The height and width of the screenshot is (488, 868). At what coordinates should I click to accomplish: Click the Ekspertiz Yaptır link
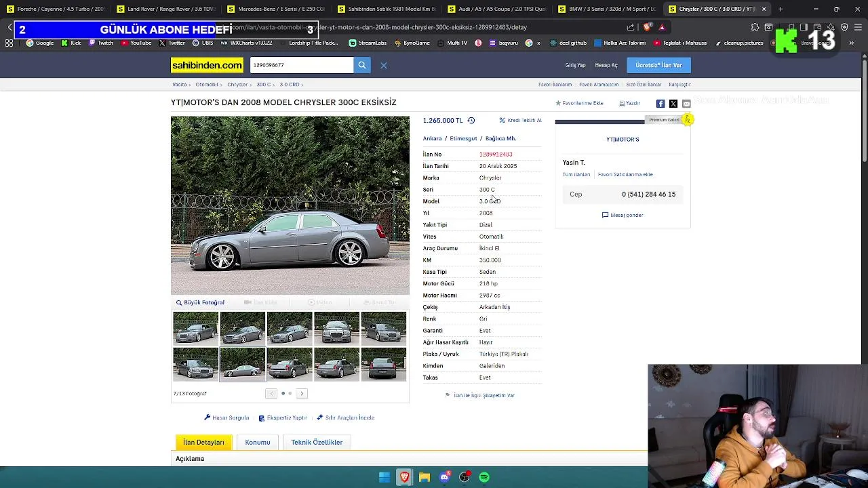[283, 418]
